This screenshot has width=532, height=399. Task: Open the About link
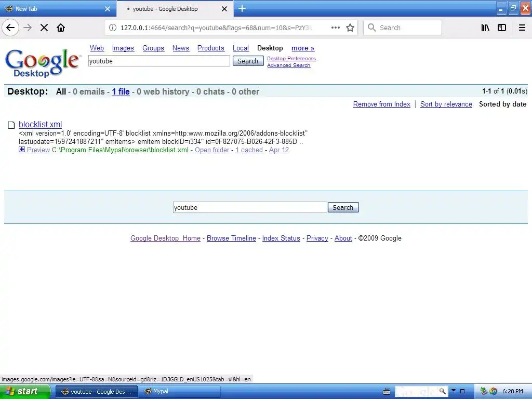(x=343, y=238)
